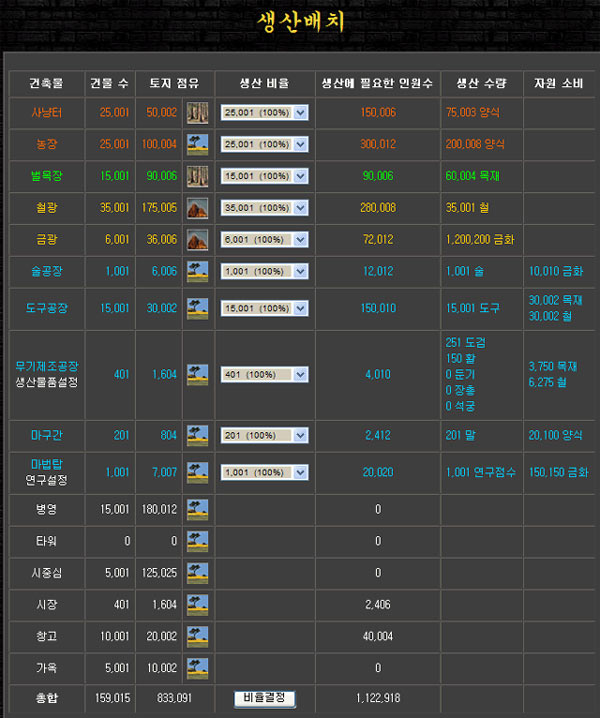Screen dimensions: 600x718
Task: Click the mountain terrain icon in 금광 row
Action: tap(197, 240)
